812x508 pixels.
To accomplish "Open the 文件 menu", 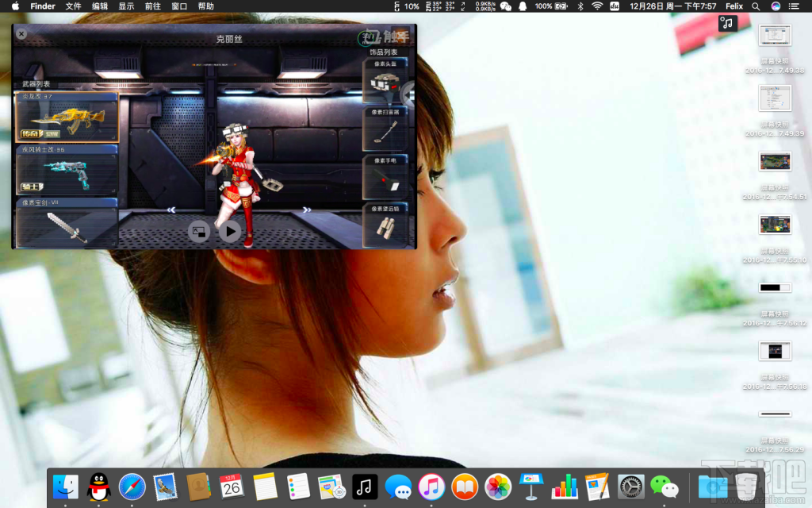I will pos(73,6).
